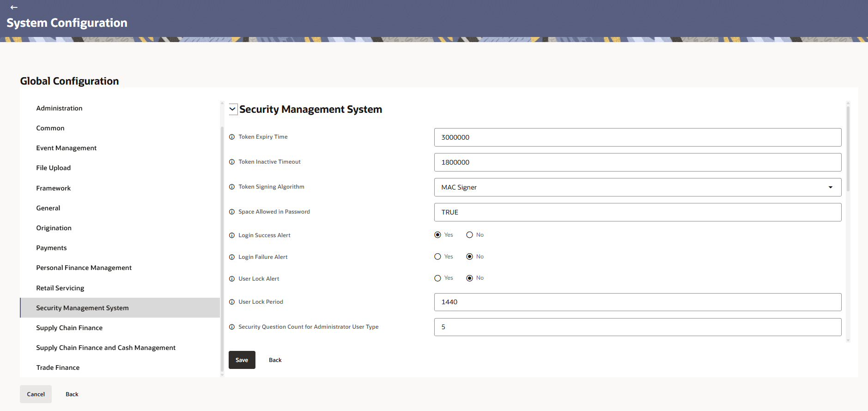The width and height of the screenshot is (868, 411).
Task: Click info icon beside Token Signing Algorithm
Action: (232, 187)
